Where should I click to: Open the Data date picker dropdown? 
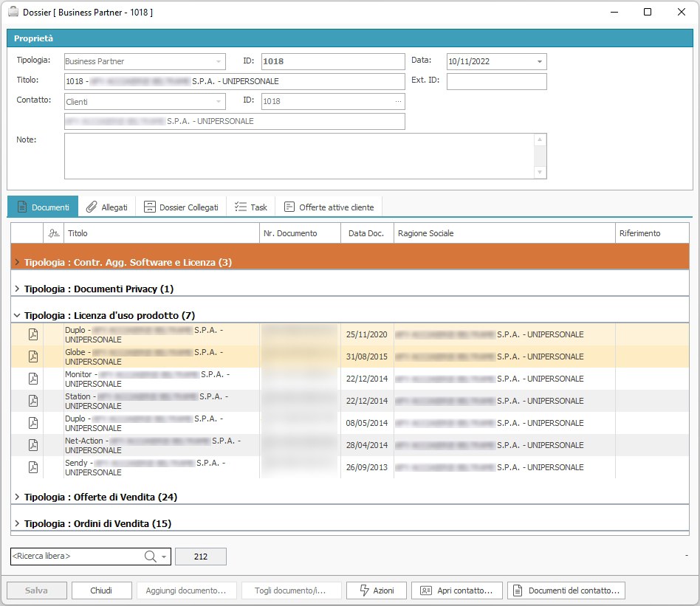(x=539, y=61)
